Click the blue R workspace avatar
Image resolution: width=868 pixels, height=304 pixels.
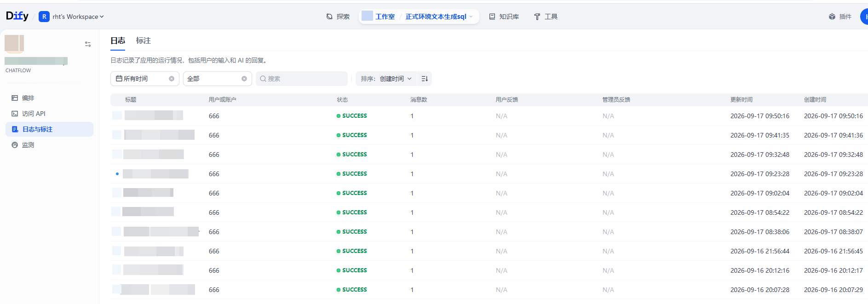point(44,17)
